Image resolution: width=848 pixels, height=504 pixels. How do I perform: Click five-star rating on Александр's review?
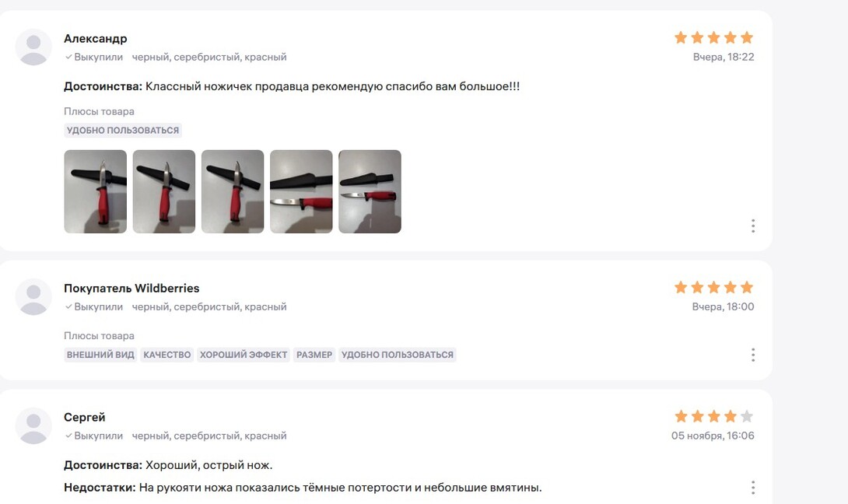[x=714, y=37]
